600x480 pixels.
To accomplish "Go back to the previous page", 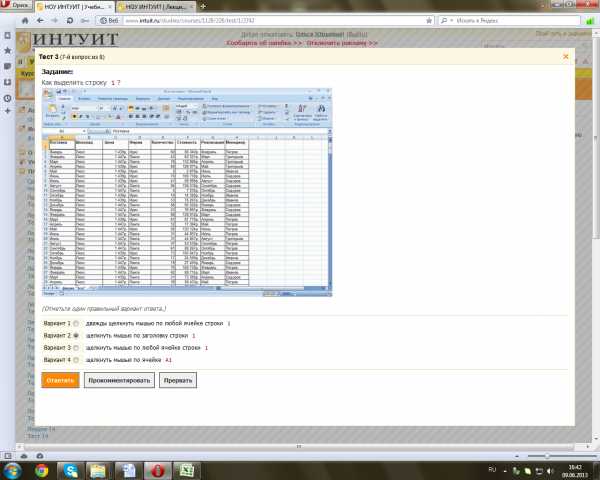I will point(40,20).
